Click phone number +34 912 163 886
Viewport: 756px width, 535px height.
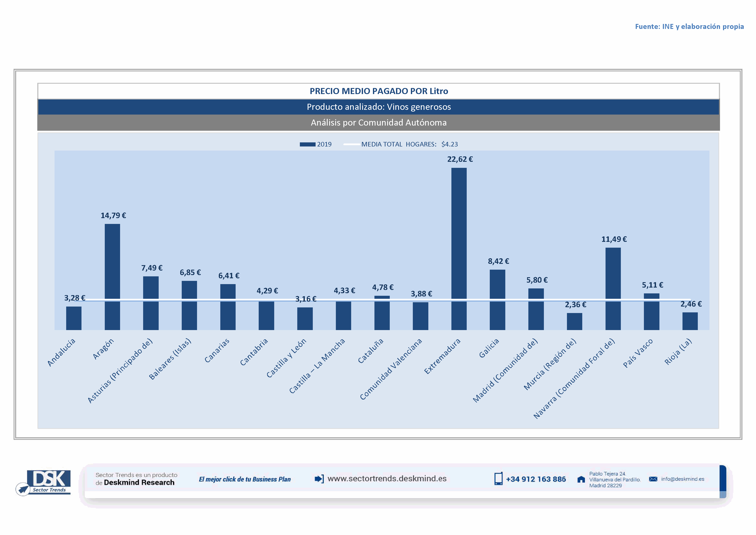[536, 479]
